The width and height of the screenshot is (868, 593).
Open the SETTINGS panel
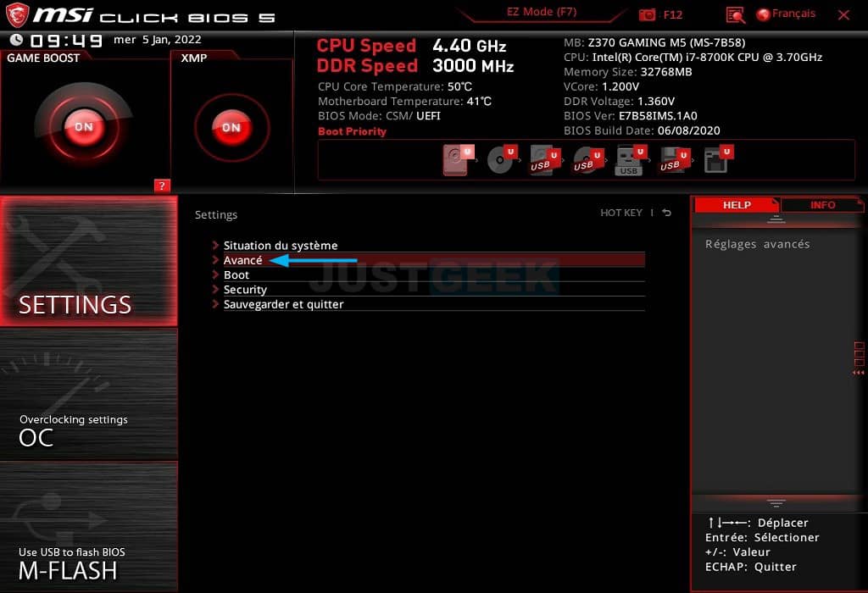(88, 261)
